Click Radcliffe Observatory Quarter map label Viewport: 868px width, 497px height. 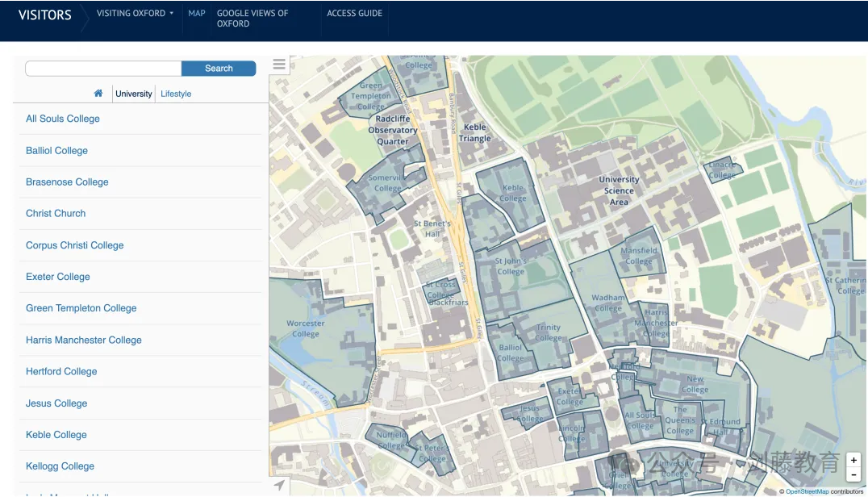click(x=393, y=130)
